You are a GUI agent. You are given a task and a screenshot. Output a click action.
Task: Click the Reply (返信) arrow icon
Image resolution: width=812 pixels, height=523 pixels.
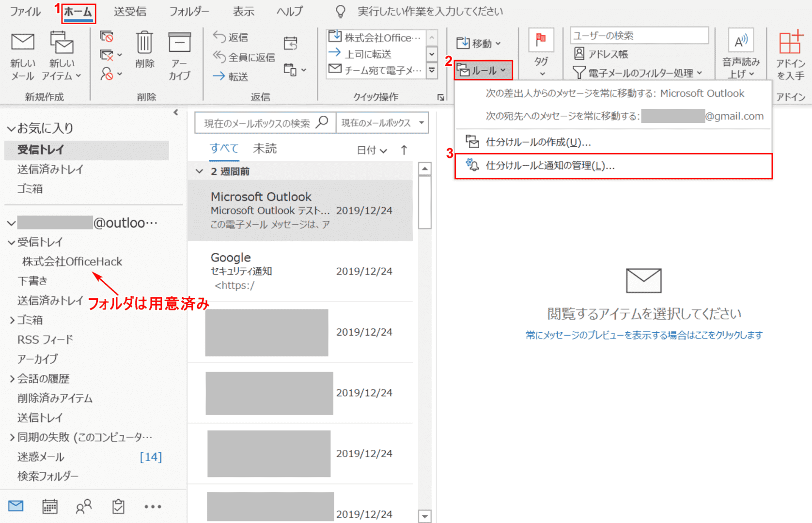(219, 37)
